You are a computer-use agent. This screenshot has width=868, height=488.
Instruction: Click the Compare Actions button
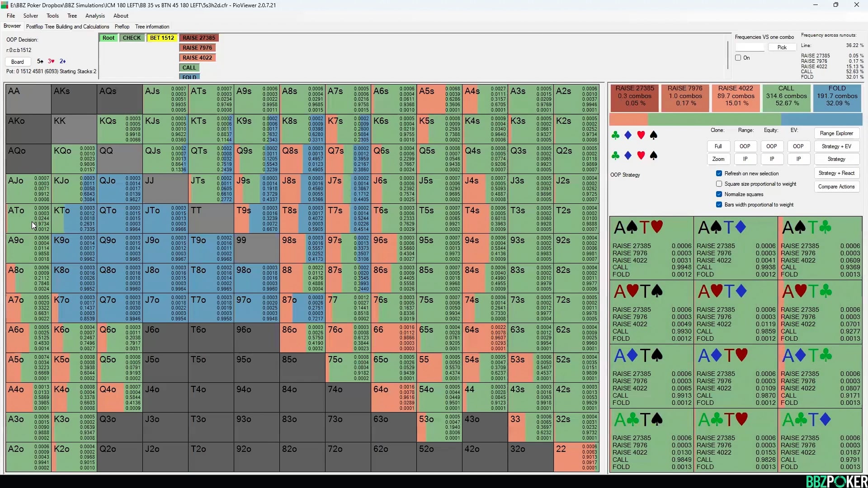tap(836, 187)
